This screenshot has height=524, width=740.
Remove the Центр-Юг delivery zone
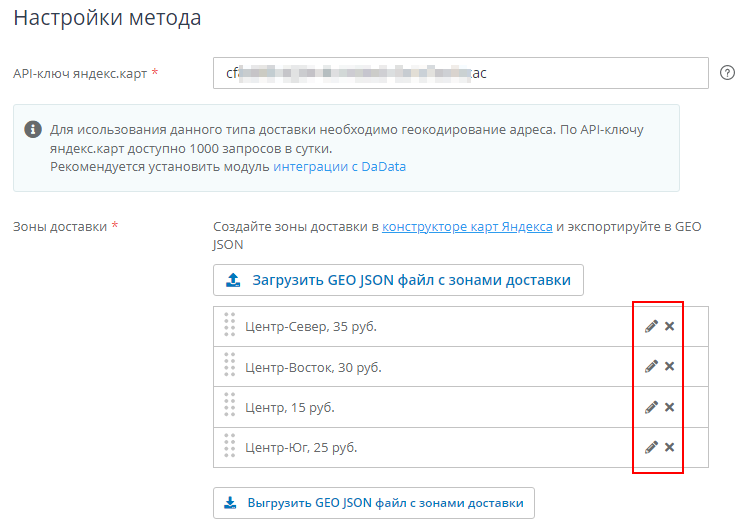coord(670,447)
